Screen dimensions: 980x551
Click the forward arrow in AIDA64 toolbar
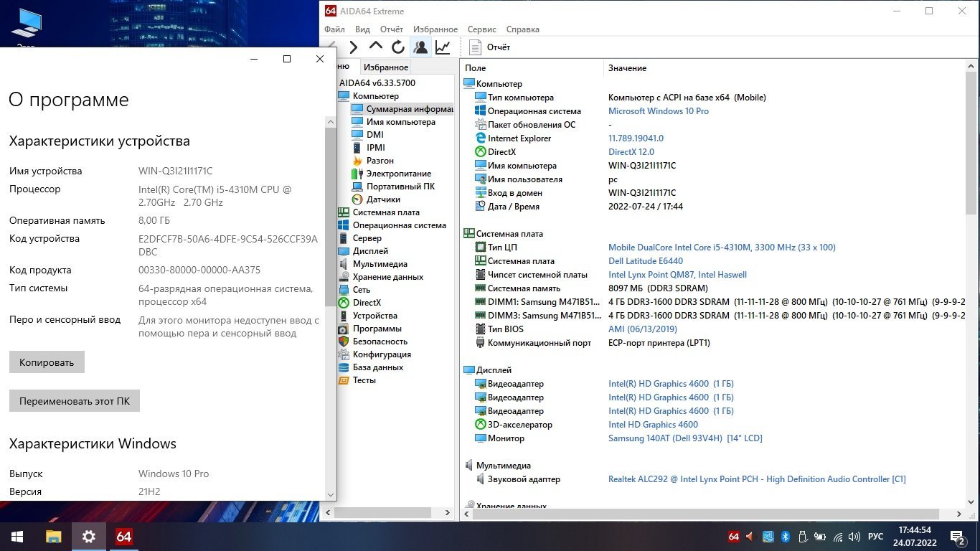(354, 47)
